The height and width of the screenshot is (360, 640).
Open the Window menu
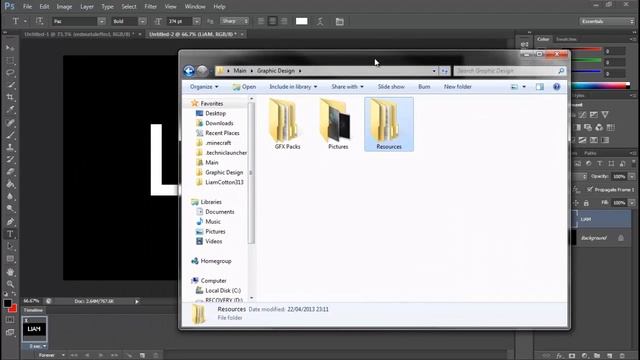(x=195, y=7)
